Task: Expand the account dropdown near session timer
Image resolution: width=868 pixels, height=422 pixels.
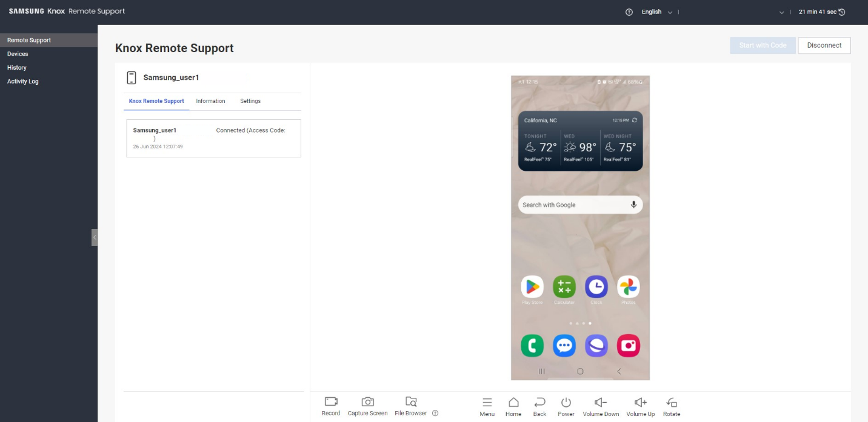Action: click(x=781, y=12)
